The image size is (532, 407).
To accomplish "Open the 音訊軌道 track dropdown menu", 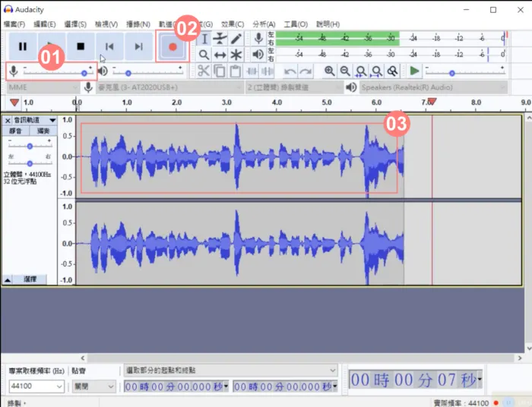I will pos(52,120).
